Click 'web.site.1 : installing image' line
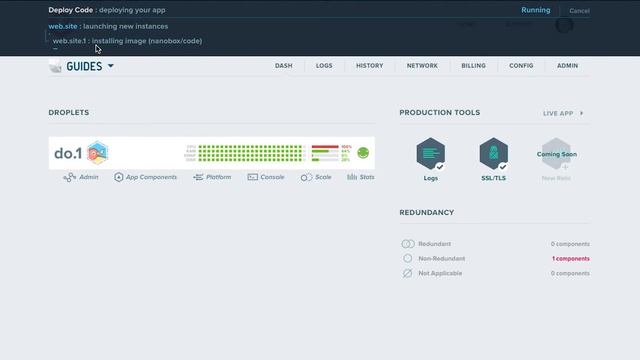640x360 pixels. tap(127, 41)
